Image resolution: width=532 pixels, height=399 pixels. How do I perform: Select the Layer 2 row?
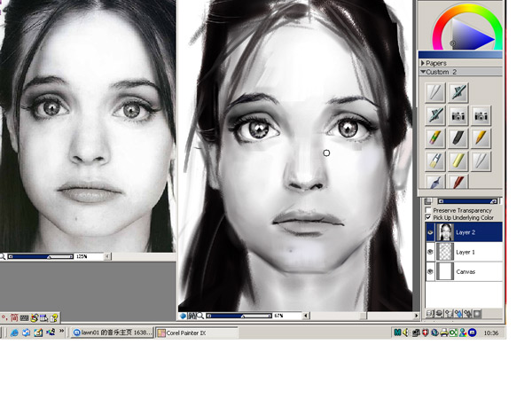[x=464, y=232]
